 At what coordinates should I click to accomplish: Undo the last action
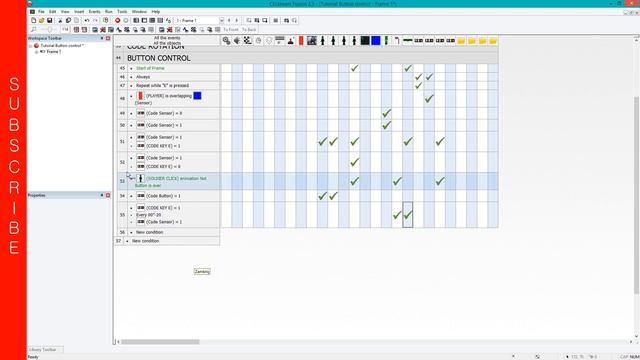click(x=87, y=20)
